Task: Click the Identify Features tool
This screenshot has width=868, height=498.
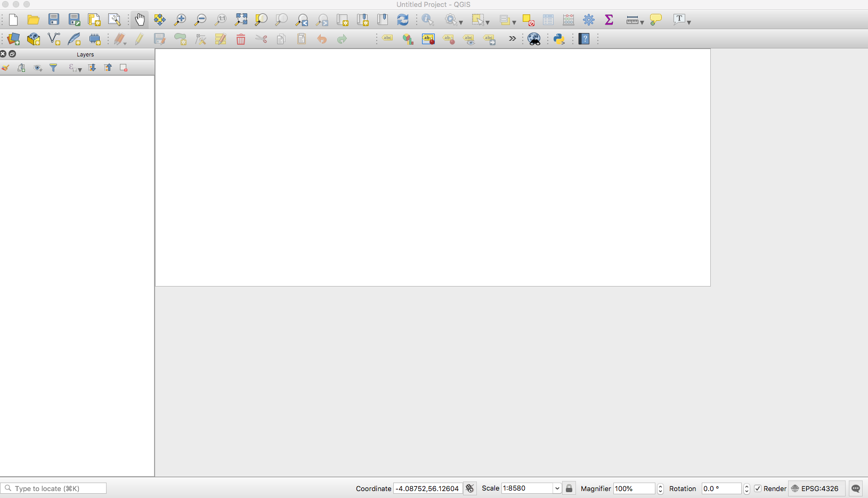Action: point(427,20)
